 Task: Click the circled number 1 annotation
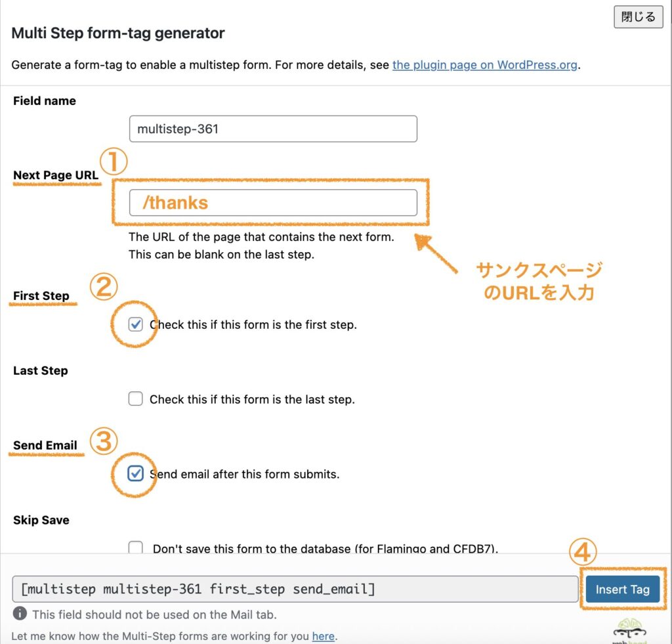(114, 162)
